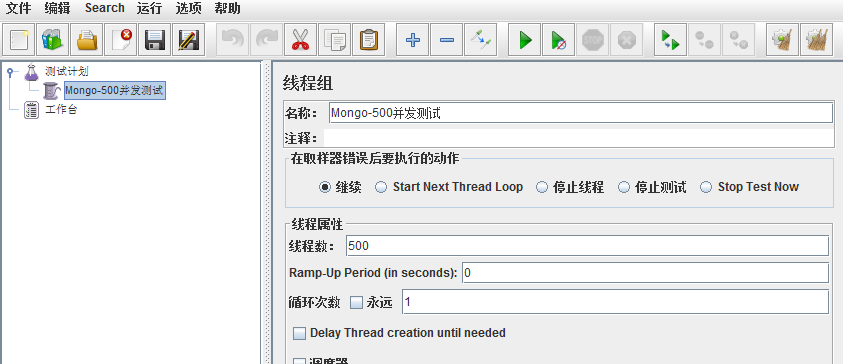Click the 名称 input field
Screen dimensions: 843x364
[x=581, y=113]
